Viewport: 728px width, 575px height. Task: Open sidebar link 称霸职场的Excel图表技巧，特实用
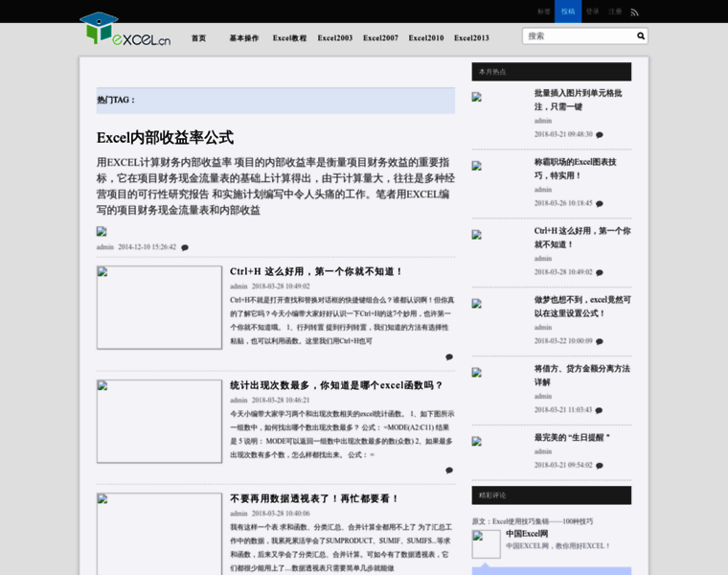(x=576, y=169)
